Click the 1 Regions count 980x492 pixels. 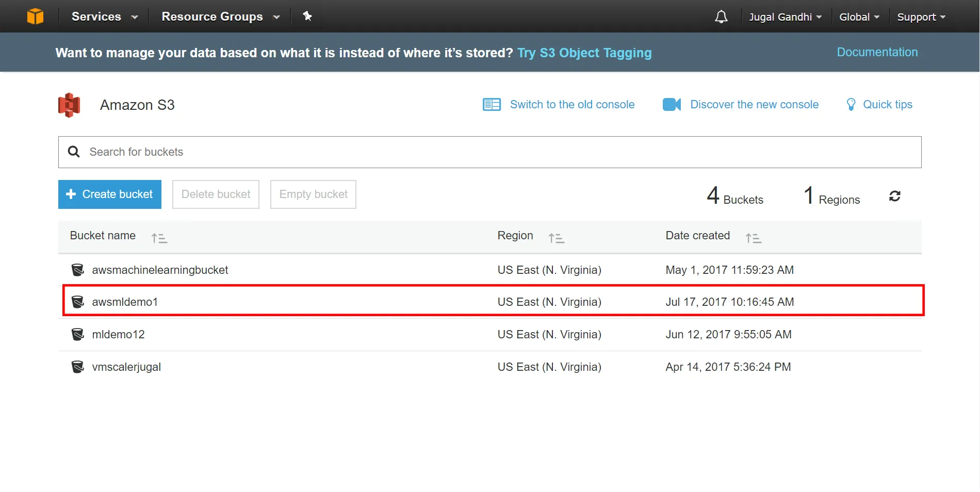[832, 196]
